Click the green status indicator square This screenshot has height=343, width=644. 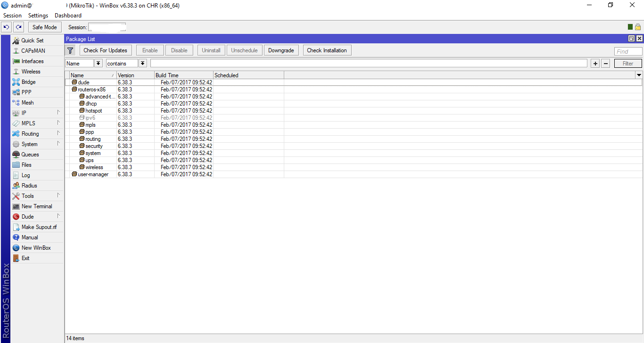coord(630,27)
